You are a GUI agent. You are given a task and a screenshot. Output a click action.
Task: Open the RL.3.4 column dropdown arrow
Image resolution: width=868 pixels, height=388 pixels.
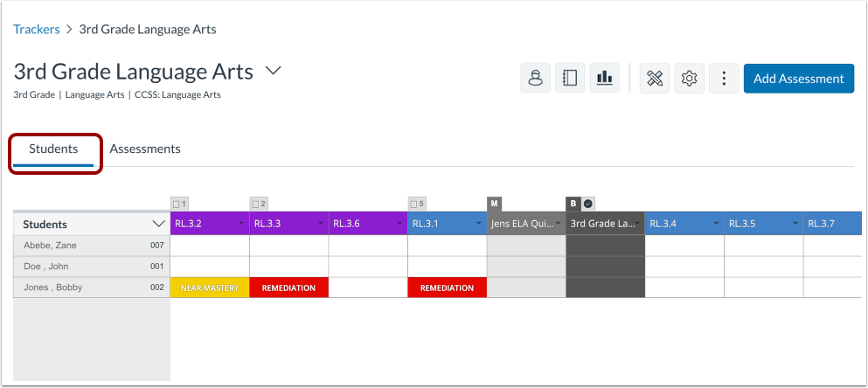pyautogui.click(x=716, y=225)
